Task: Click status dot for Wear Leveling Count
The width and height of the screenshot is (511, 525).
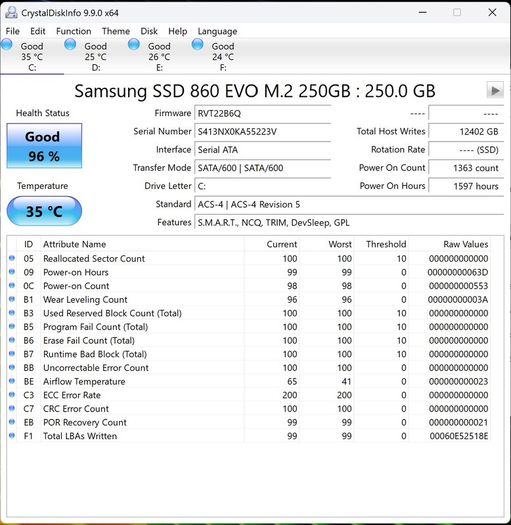Action: click(x=12, y=299)
